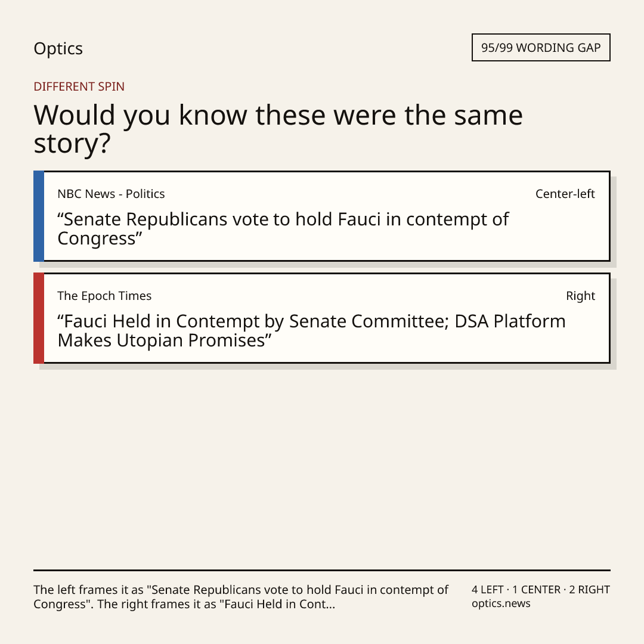Click the main headline 'Would you know'
The height and width of the screenshot is (644, 644).
coord(278,129)
